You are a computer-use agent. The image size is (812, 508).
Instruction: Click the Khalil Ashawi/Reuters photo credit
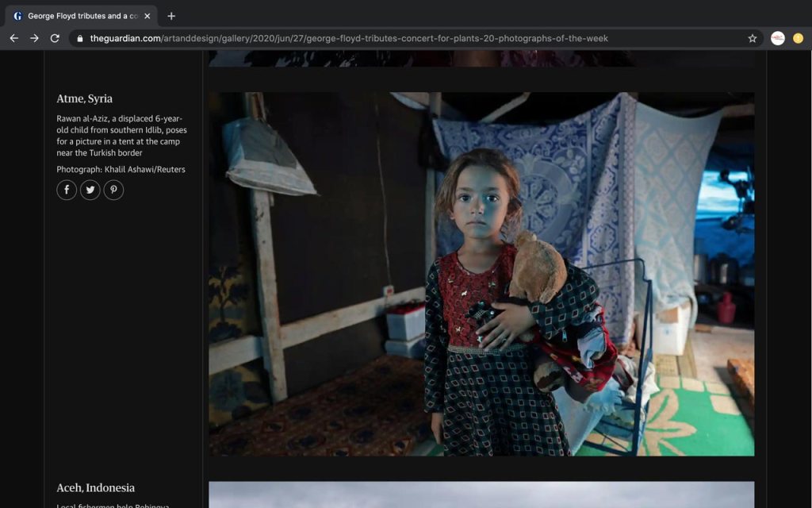tap(121, 169)
